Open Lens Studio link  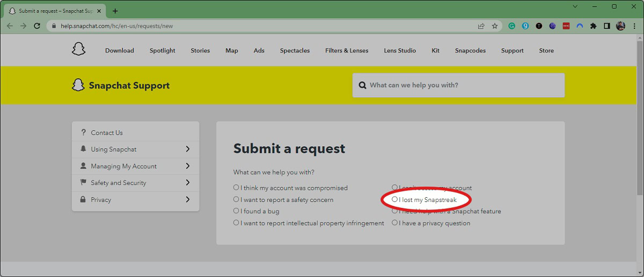coord(400,50)
